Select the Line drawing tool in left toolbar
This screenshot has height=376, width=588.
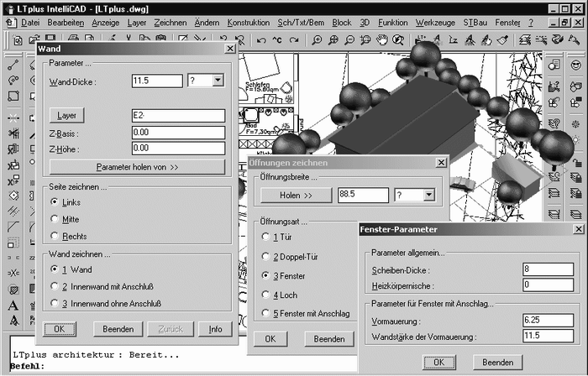tap(13, 65)
